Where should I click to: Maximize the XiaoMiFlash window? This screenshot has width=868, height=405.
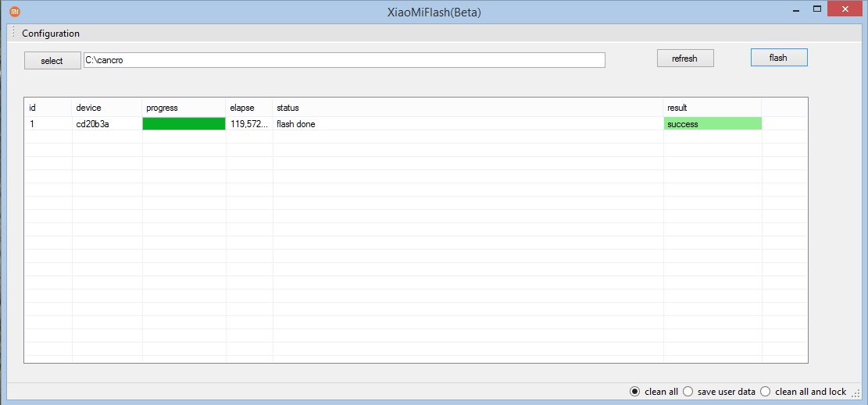[x=817, y=9]
